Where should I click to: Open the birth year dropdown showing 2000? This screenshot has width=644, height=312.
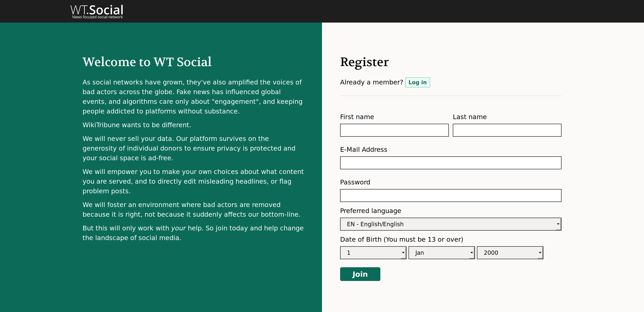[x=510, y=253]
